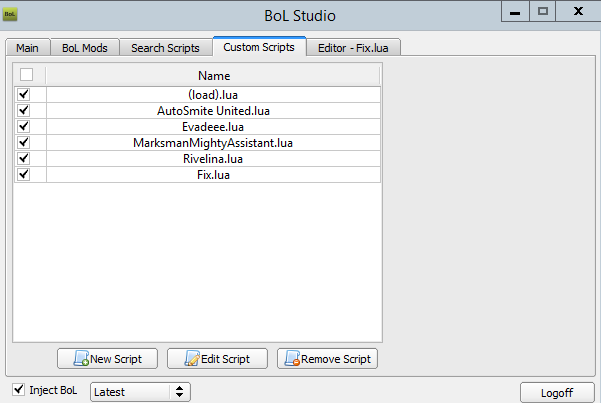Open the Editor - Fix.lua tab
Viewport: 601px width, 403px height.
coord(353,48)
